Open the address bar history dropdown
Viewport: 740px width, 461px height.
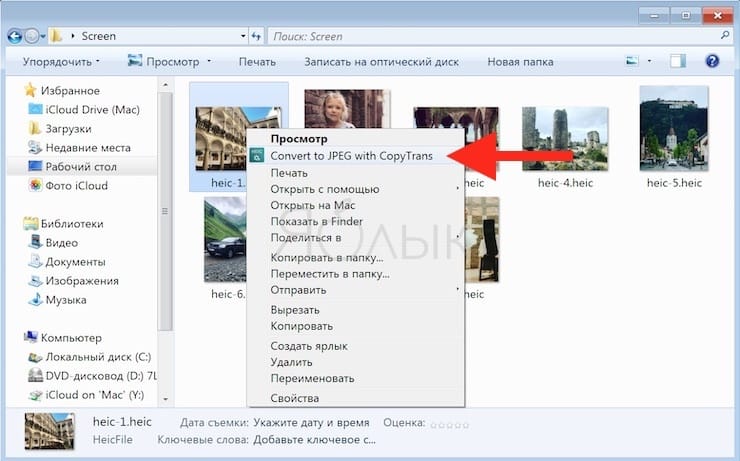tap(243, 36)
